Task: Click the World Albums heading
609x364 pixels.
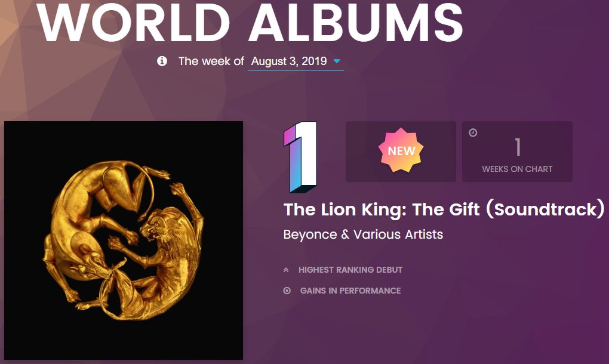Action: (x=250, y=21)
